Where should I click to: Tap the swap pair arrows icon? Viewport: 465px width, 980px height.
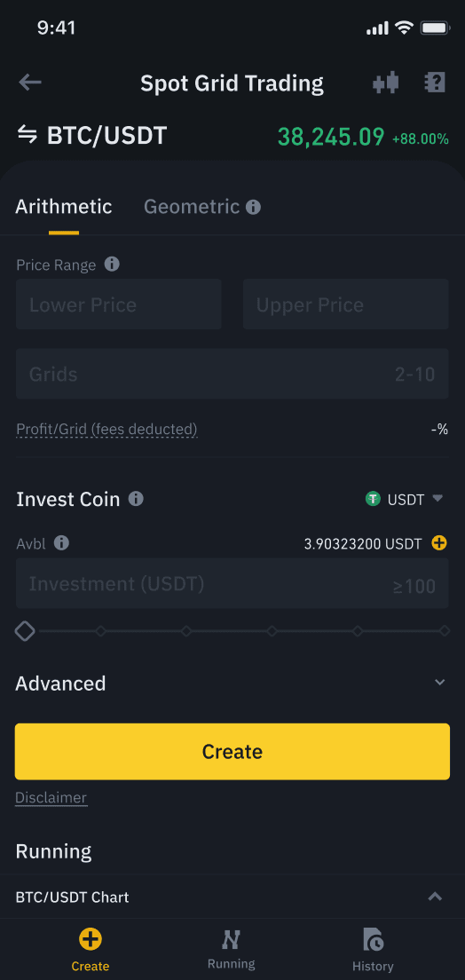[27, 134]
